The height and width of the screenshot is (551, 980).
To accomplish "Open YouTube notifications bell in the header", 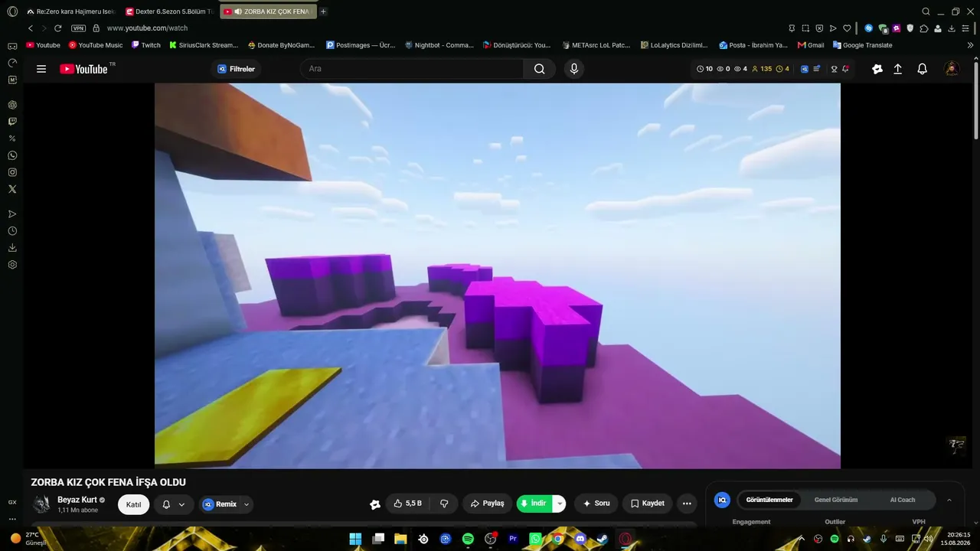I will click(923, 69).
